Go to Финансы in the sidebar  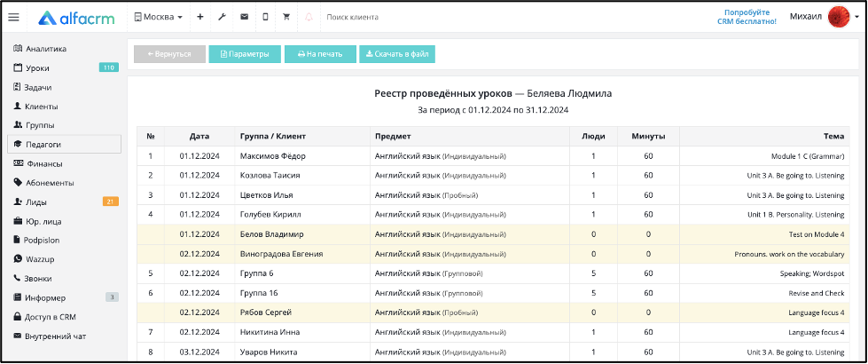[64, 163]
